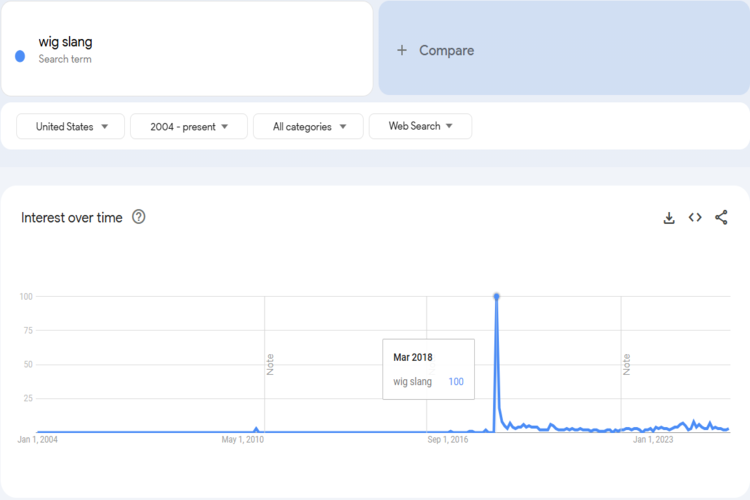Open the Web Search type dropdown

point(420,126)
